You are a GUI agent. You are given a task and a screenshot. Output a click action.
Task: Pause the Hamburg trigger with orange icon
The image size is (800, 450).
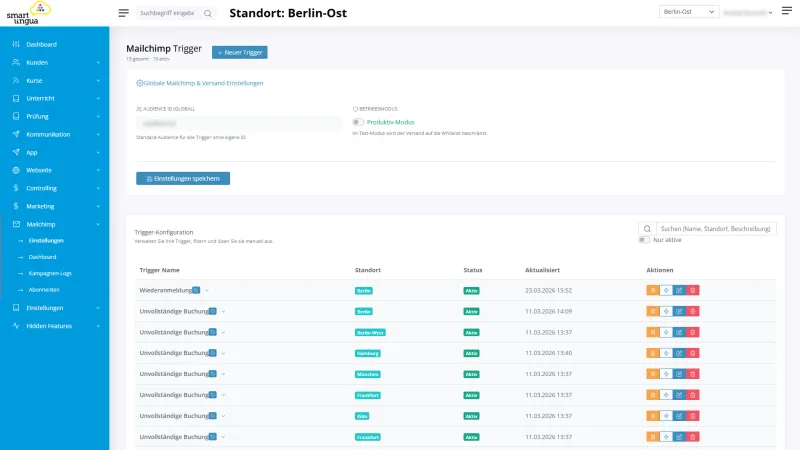pyautogui.click(x=653, y=353)
